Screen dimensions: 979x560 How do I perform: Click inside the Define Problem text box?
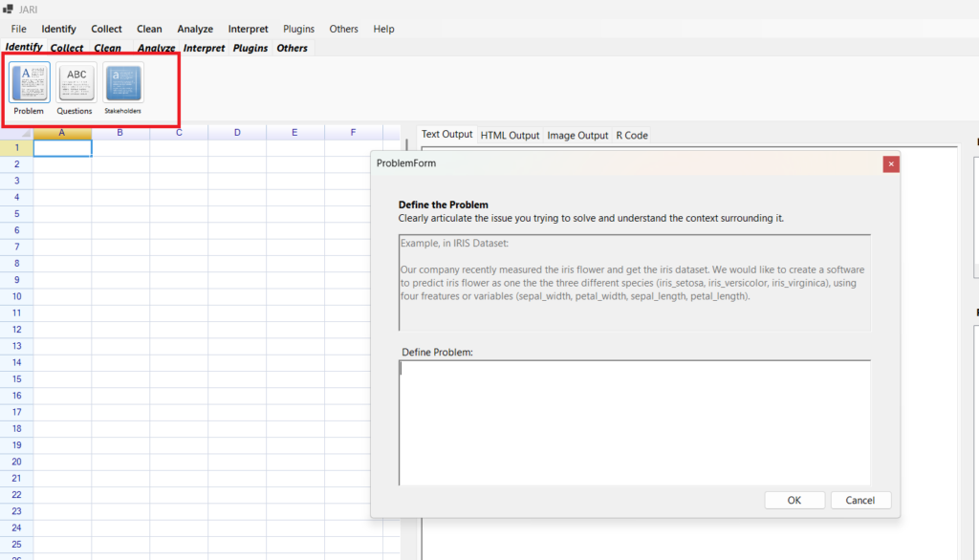tap(634, 420)
